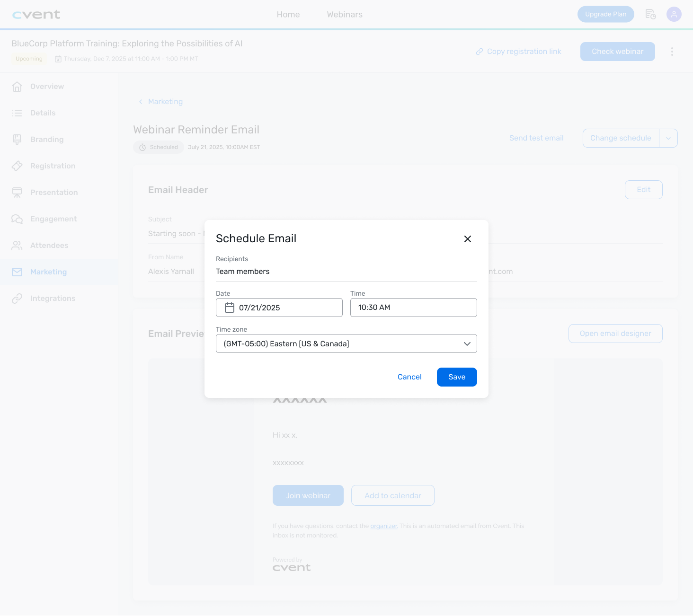Save the scheduled email
Image resolution: width=693 pixels, height=616 pixels.
coord(457,377)
